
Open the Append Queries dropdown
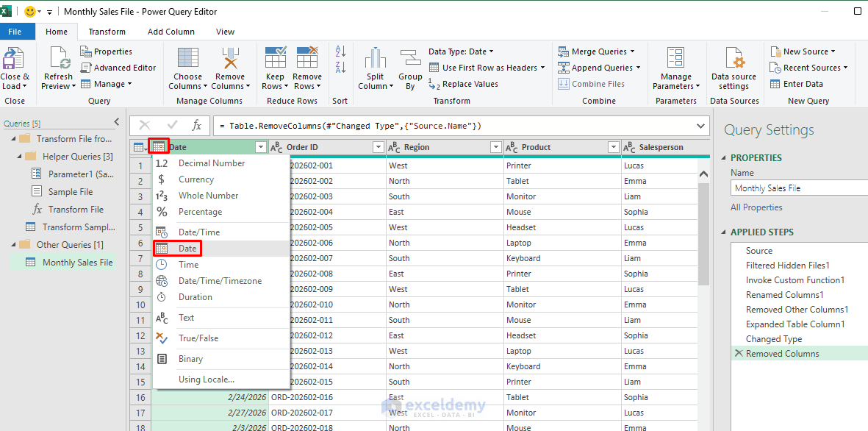599,68
